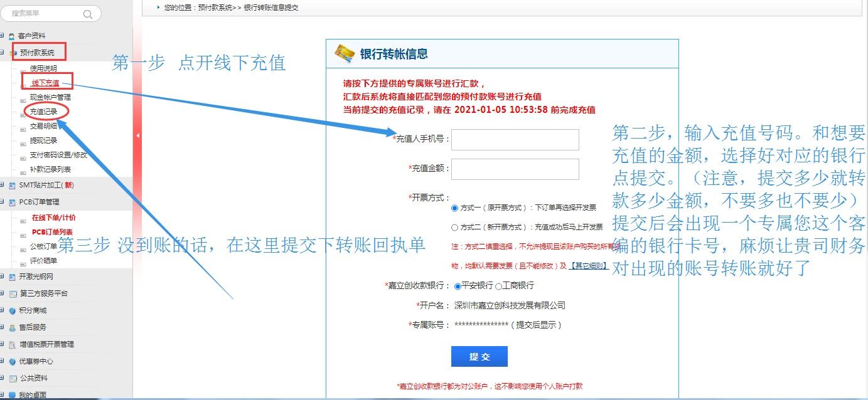The image size is (868, 400).
Task: Collapse the 预付款系统 tree section
Action: pyautogui.click(x=3, y=53)
